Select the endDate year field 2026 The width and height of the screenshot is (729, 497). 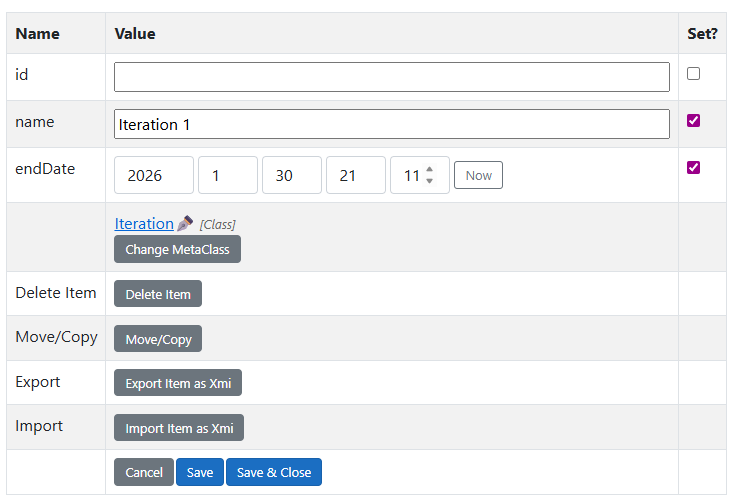[153, 175]
